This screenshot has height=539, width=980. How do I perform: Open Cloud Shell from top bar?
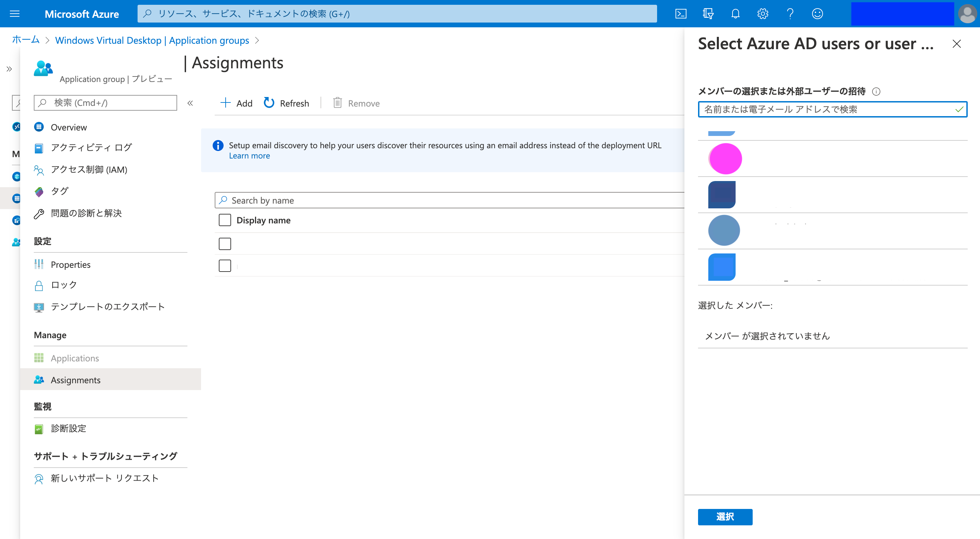[681, 14]
